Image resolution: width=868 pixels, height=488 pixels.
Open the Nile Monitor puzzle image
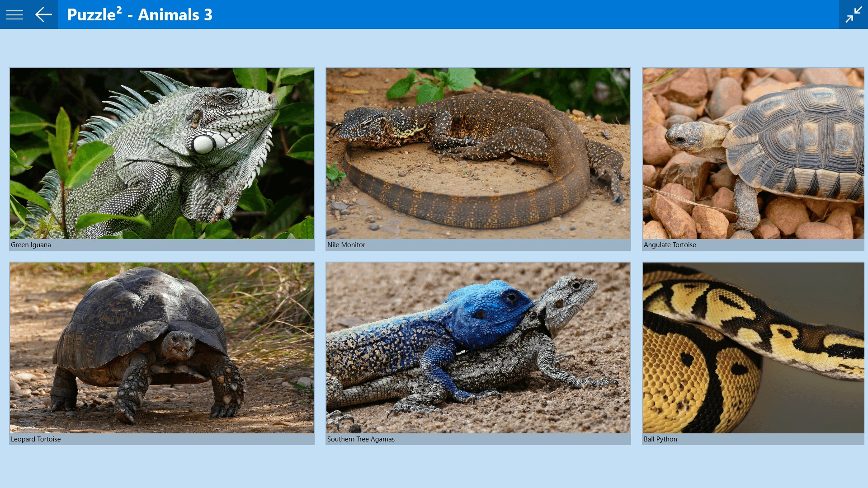[x=478, y=154]
